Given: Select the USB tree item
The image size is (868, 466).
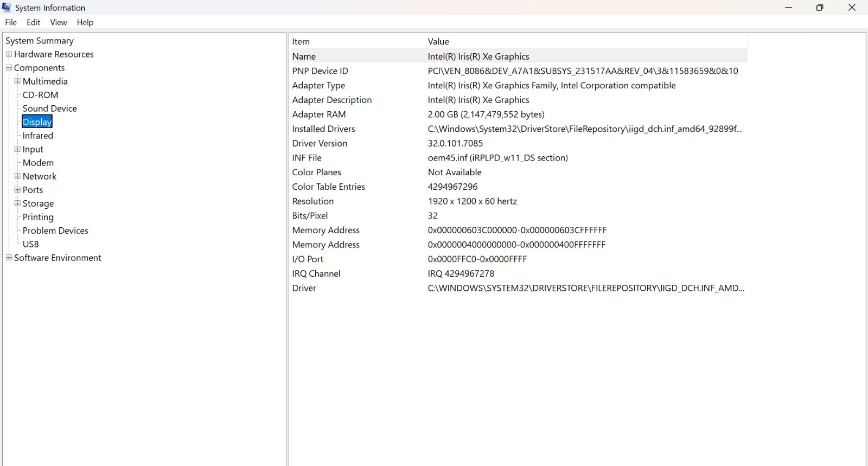Looking at the screenshot, I should coord(31,244).
